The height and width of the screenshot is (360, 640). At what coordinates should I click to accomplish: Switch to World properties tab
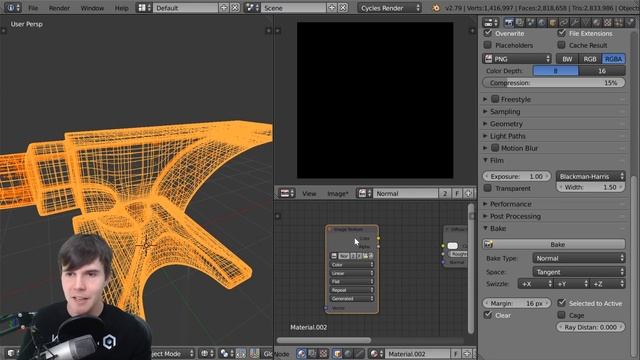pyautogui.click(x=542, y=23)
